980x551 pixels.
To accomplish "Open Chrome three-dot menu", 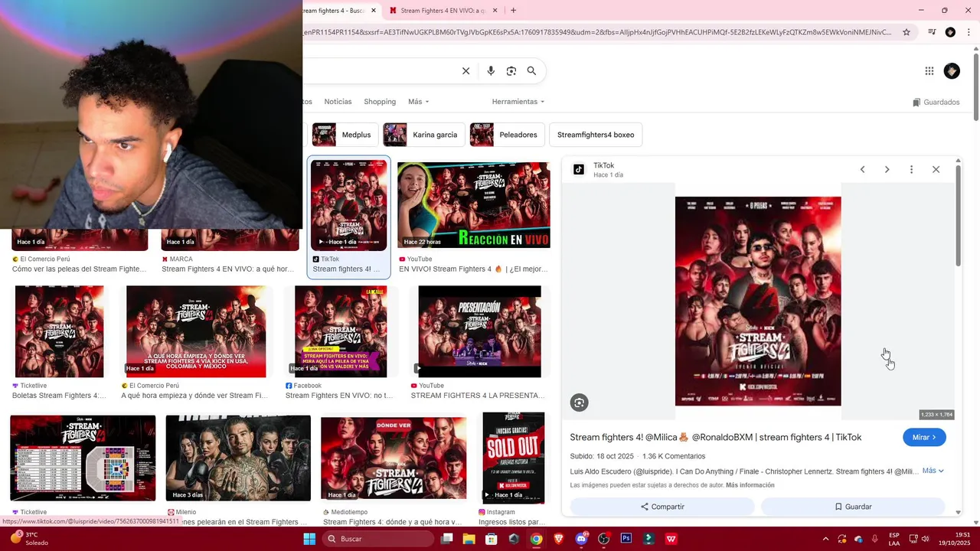I will 969,32.
